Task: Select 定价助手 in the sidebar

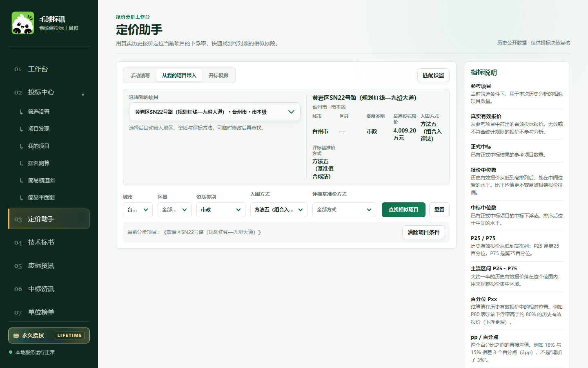Action: coord(49,219)
